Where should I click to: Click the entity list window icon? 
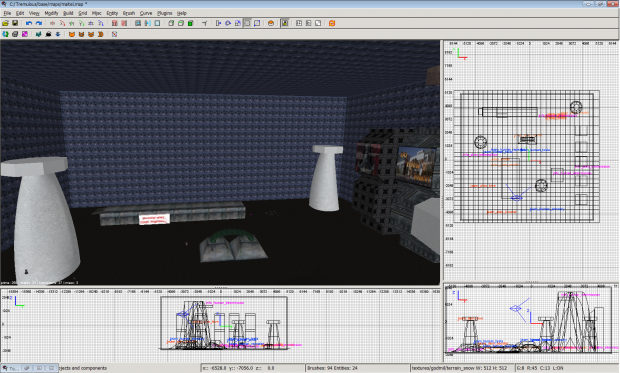[x=308, y=23]
